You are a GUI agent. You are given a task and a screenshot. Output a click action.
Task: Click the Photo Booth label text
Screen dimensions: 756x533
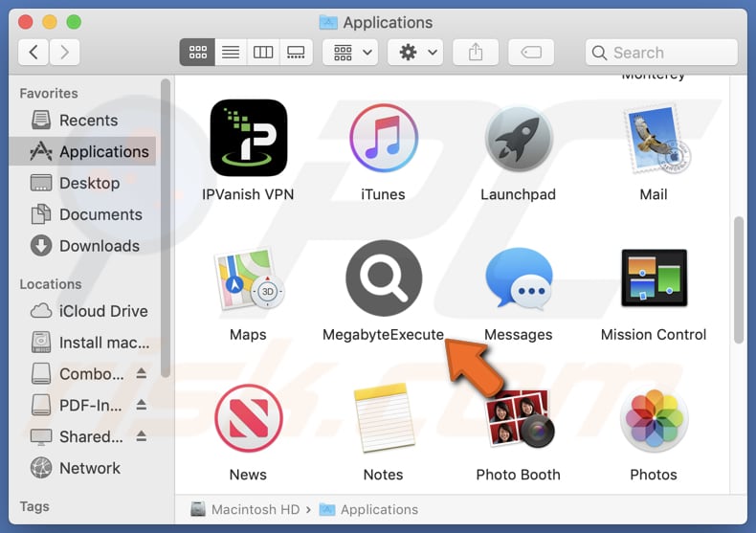(519, 475)
